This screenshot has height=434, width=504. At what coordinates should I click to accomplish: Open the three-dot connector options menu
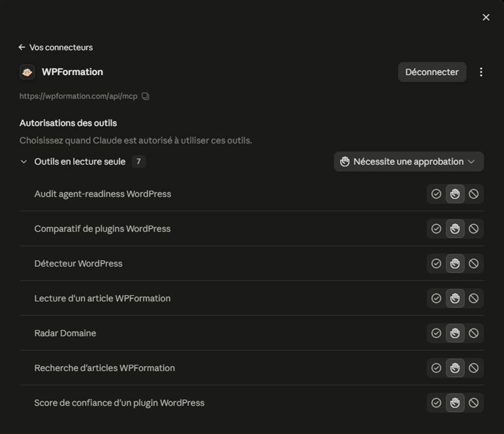tap(481, 72)
